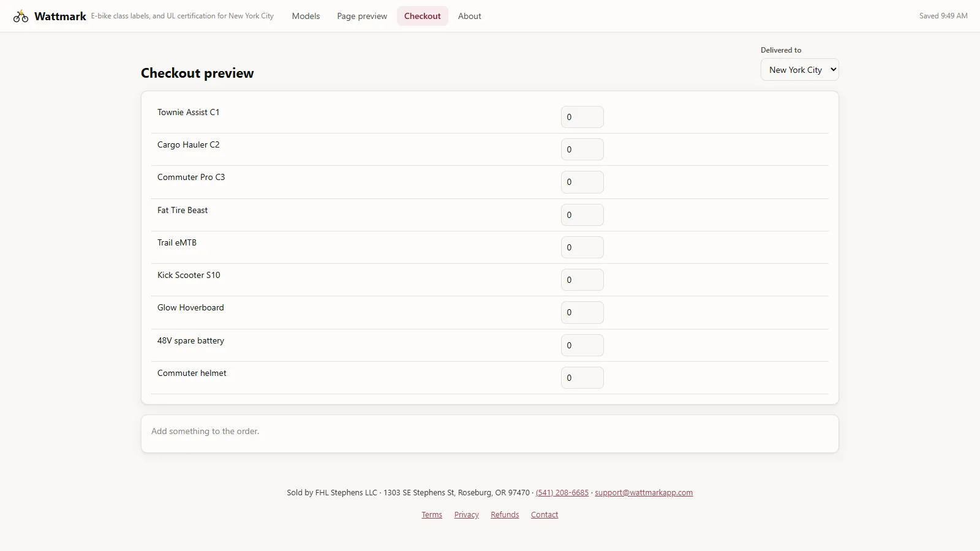This screenshot has width=980, height=551.
Task: Click the 48V spare battery label
Action: coord(190,340)
